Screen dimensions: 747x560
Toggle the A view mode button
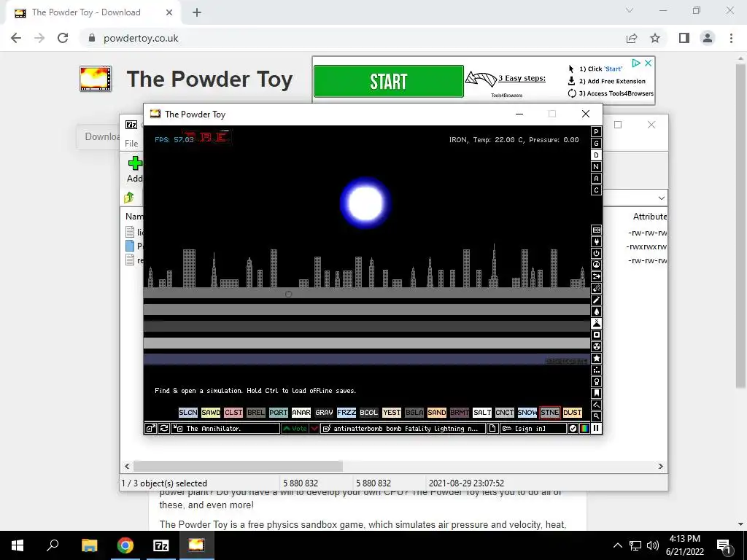[596, 179]
